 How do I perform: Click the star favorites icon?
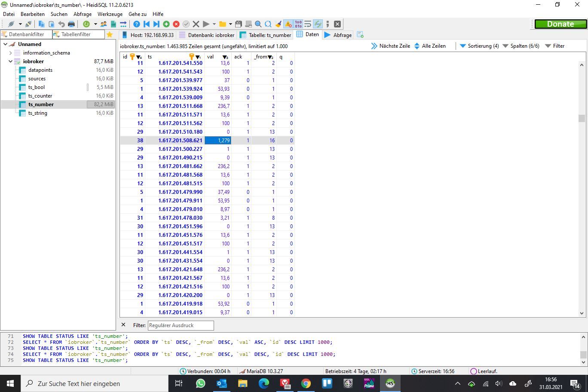[x=110, y=34]
